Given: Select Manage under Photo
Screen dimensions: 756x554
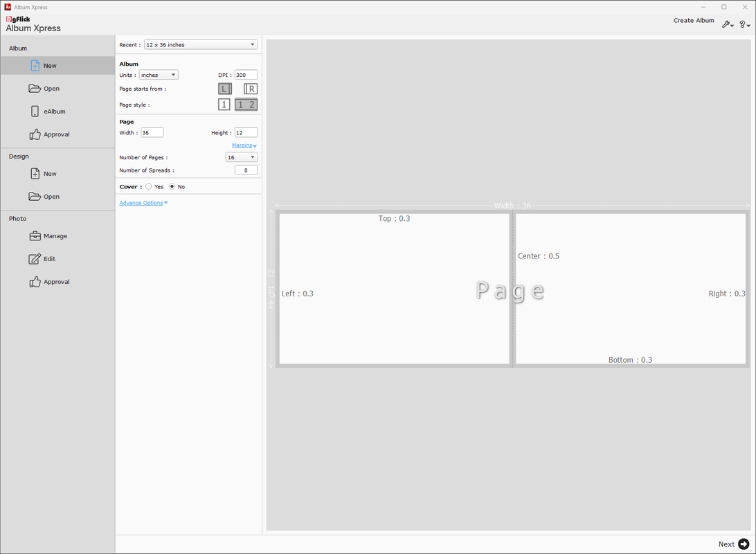Looking at the screenshot, I should click(58, 236).
